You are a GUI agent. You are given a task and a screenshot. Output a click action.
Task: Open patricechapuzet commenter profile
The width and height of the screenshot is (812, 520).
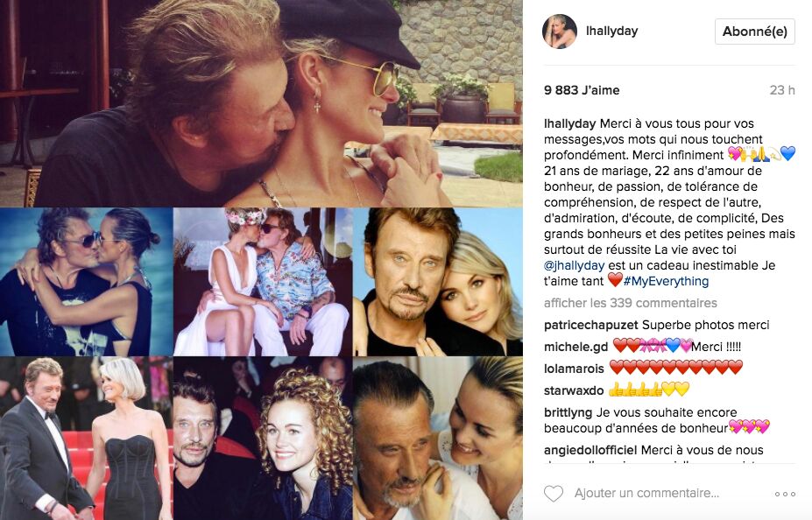(591, 325)
